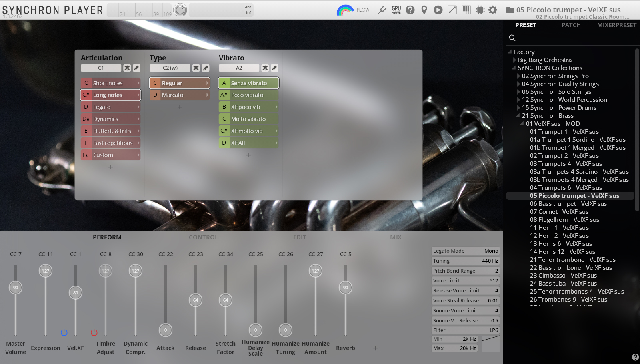Add a new fader after Reverb
Screen dimensions: 640x364
[376, 348]
